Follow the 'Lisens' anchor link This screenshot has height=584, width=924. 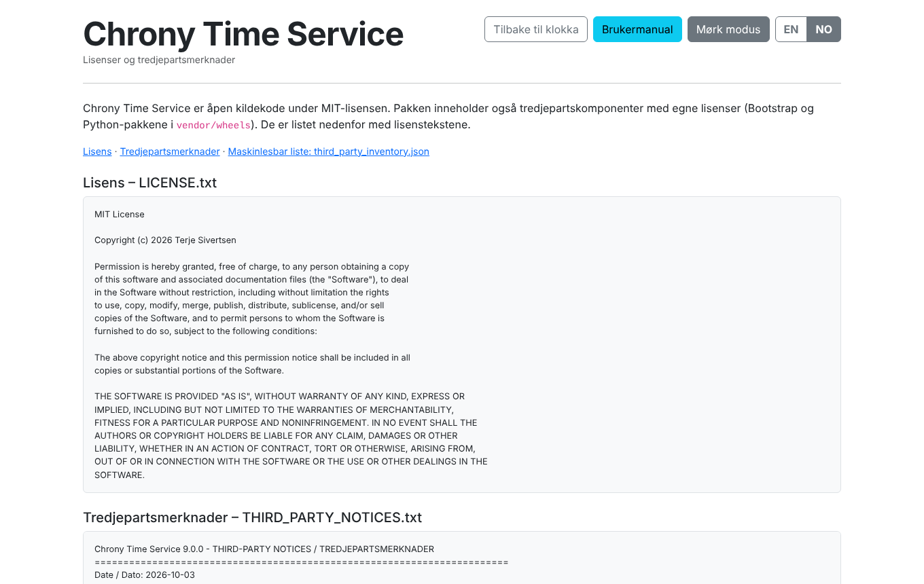click(97, 151)
